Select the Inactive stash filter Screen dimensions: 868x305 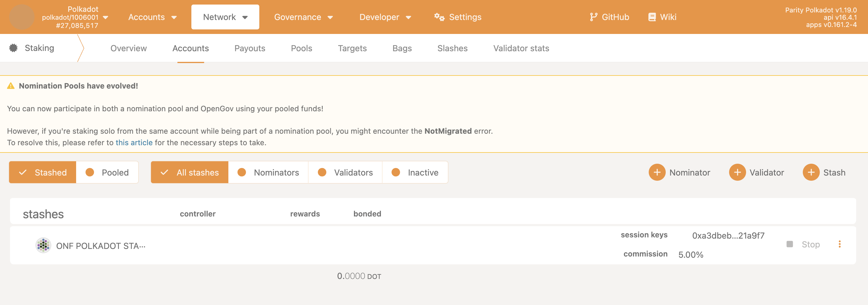click(415, 172)
